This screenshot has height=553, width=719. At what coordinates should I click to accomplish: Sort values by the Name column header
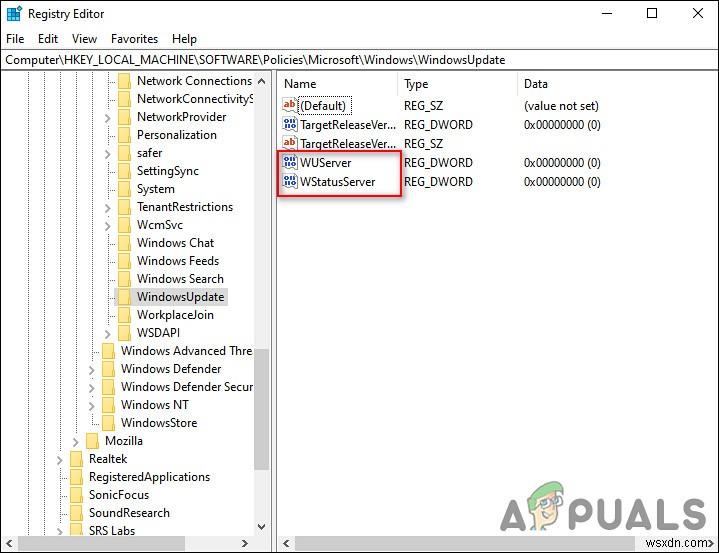338,84
